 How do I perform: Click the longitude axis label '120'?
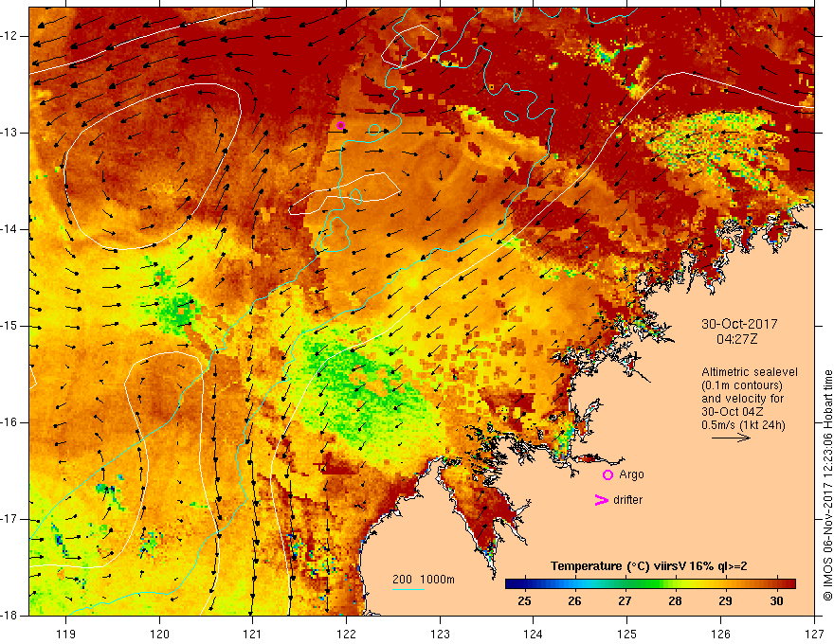coord(159,634)
